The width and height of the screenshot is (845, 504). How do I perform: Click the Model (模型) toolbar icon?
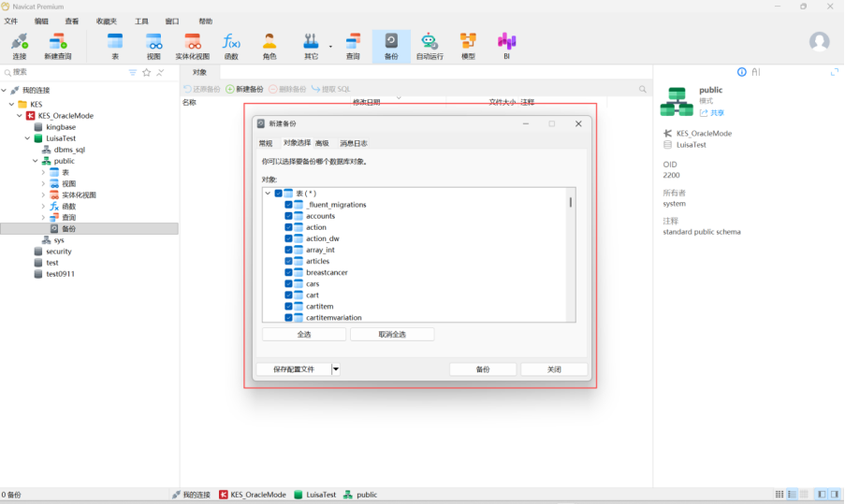[468, 45]
